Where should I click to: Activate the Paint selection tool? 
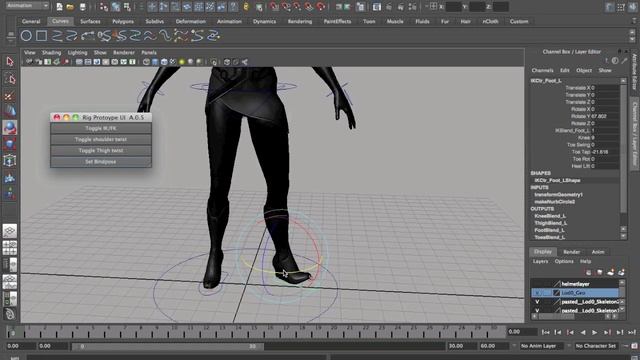click(10, 96)
